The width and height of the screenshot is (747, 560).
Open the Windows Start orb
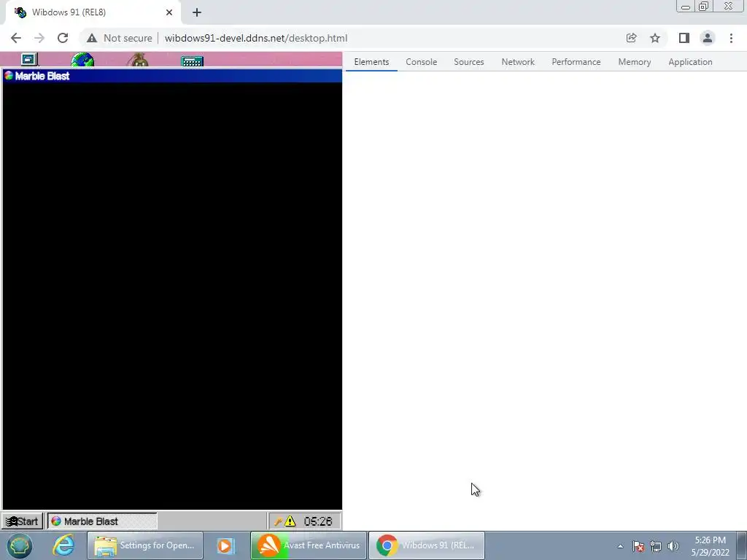tap(19, 545)
